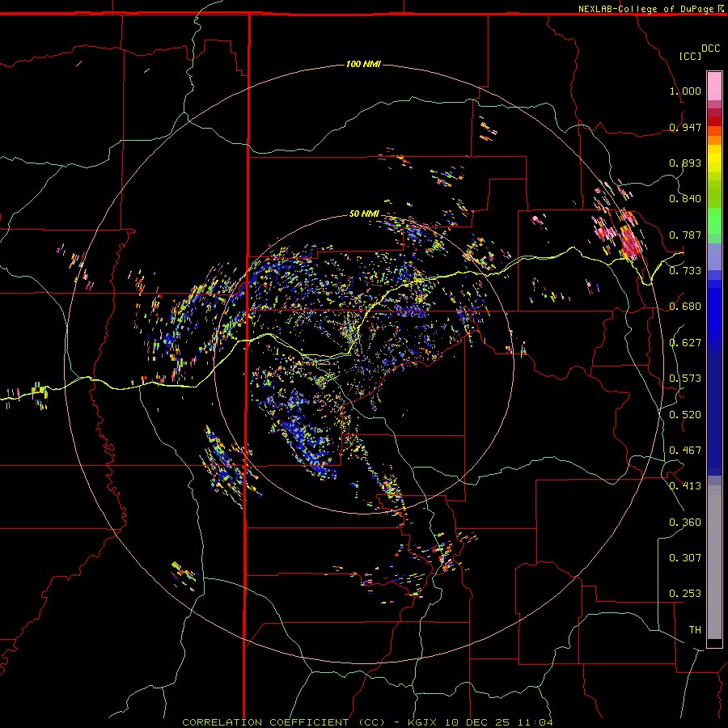Click the 100 NMI range ring label
Screen dimensions: 728x728
(363, 64)
